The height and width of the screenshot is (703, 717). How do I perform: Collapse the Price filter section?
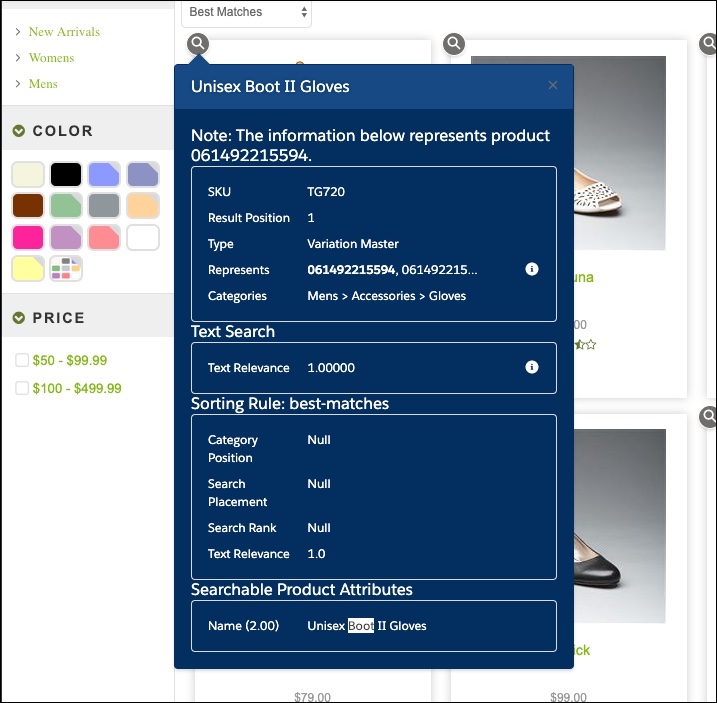click(x=19, y=318)
